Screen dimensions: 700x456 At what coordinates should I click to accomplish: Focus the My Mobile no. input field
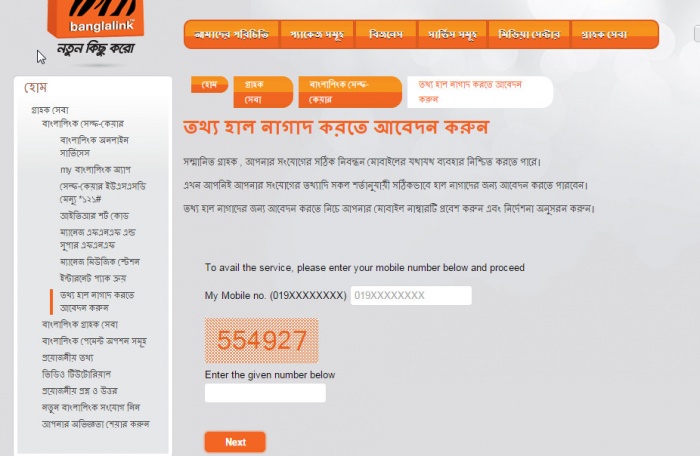pyautogui.click(x=411, y=295)
